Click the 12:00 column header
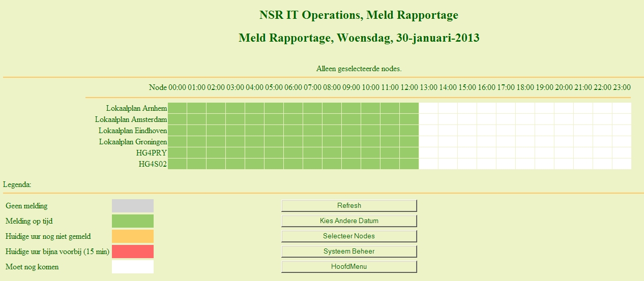Image resolution: width=644 pixels, height=281 pixels. click(x=409, y=87)
